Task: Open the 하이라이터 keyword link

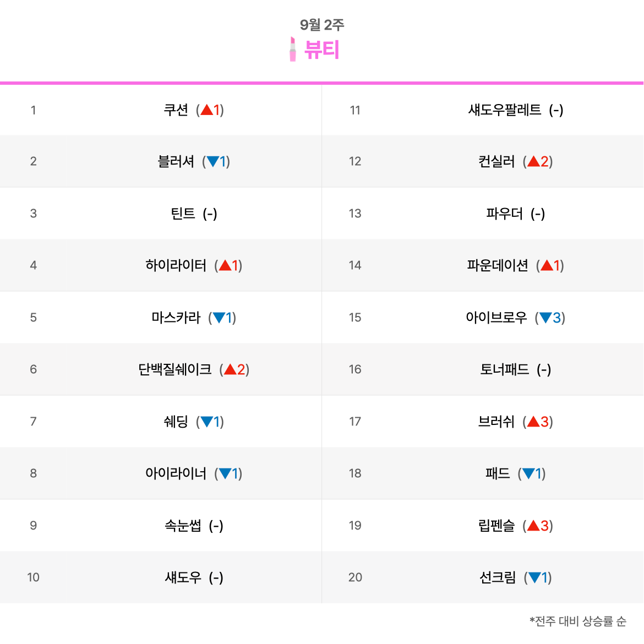Action: [x=176, y=265]
